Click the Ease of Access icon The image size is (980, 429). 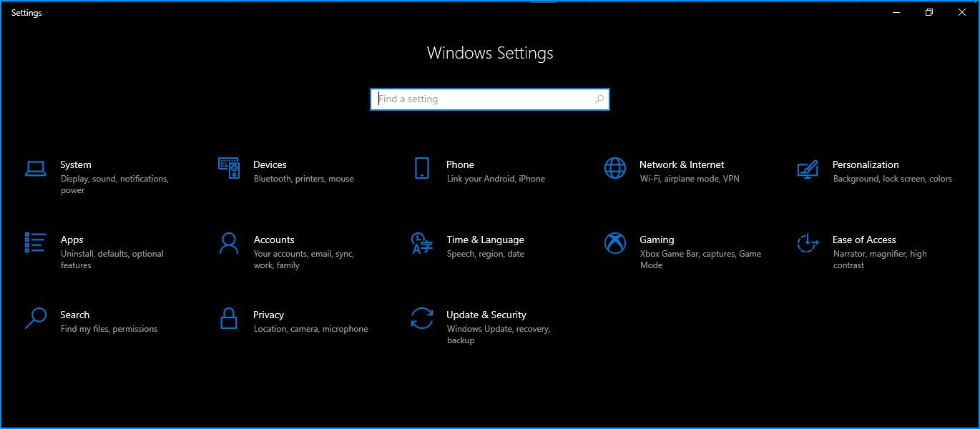pyautogui.click(x=808, y=243)
